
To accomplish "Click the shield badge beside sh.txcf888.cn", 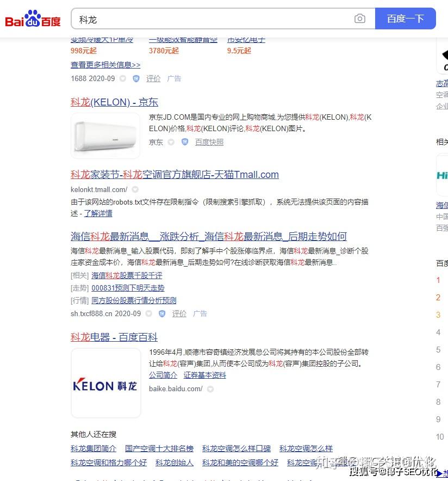I will pos(162,313).
